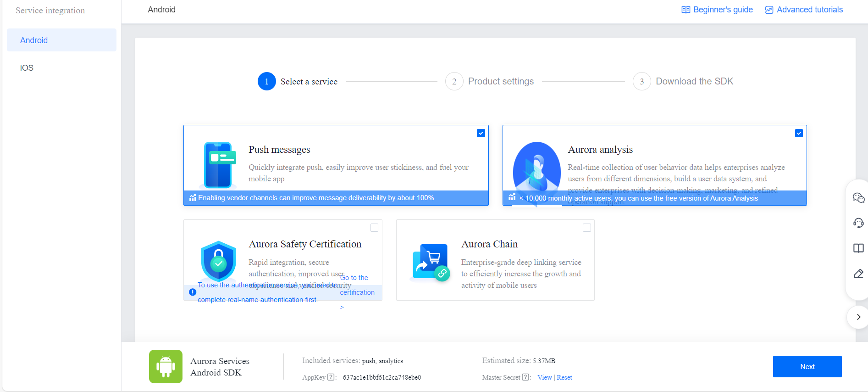Click the chat bubbles icon in right sidebar
868x392 pixels.
coord(858,198)
